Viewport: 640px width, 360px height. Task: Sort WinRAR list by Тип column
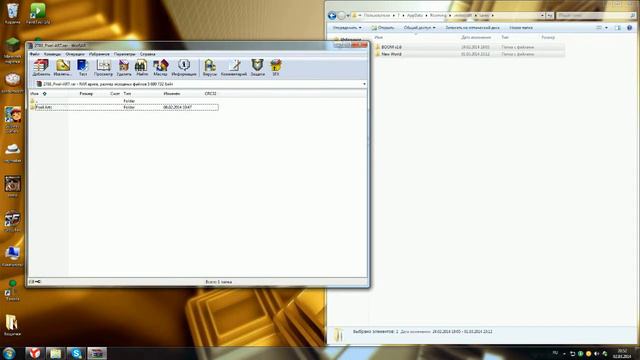point(127,94)
